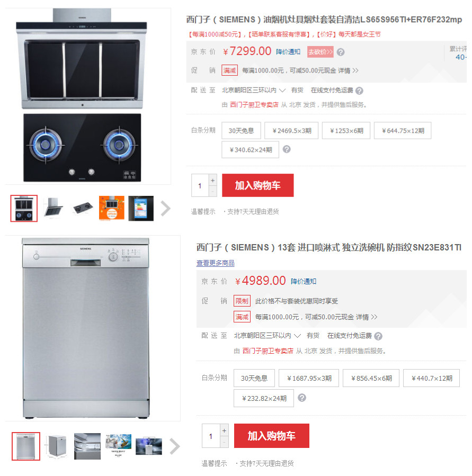Click 降价通知 next to ¥7299.00

288,52
